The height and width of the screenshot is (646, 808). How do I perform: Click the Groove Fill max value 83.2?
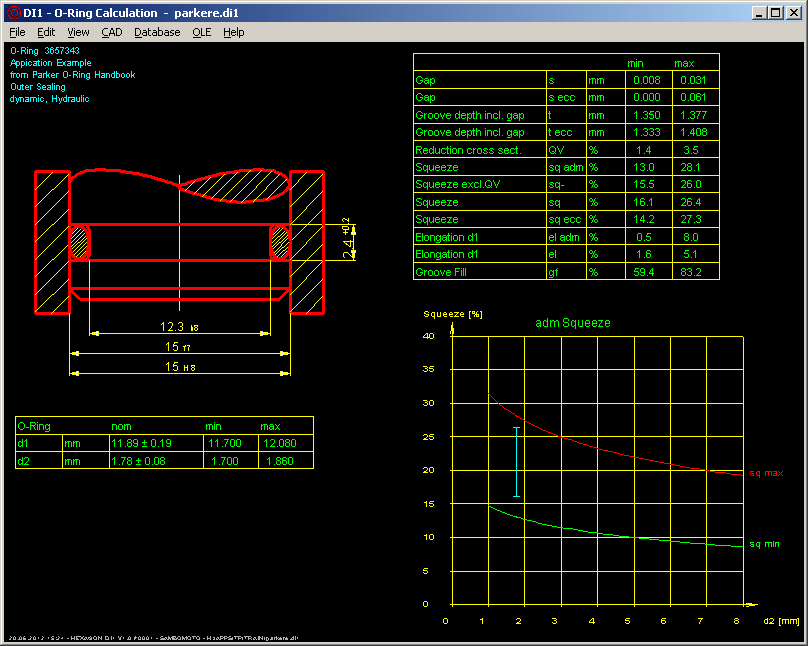[691, 273]
